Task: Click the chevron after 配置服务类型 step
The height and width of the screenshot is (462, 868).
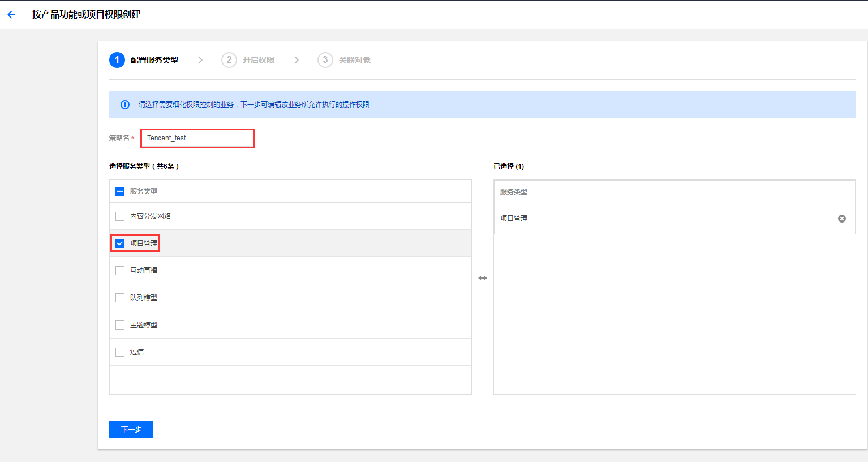Action: (200, 60)
